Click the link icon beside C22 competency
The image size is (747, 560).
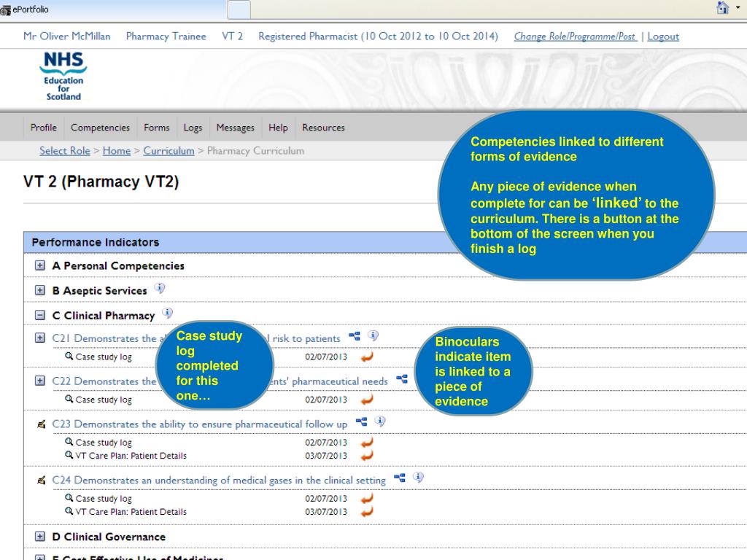[x=402, y=379]
